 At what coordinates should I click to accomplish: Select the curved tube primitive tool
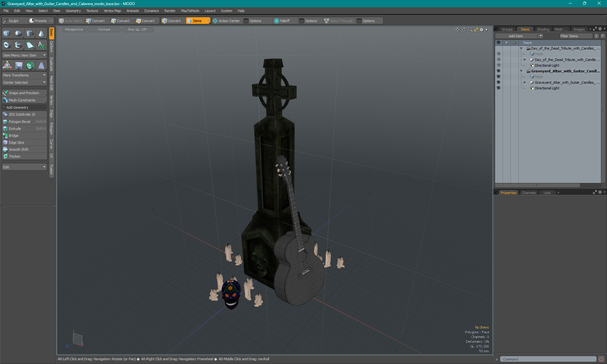tap(18, 45)
